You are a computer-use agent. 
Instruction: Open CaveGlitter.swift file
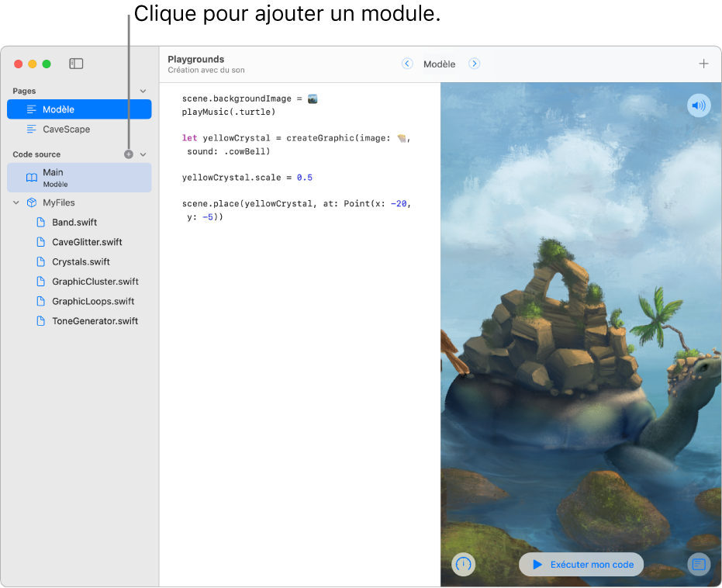coord(87,242)
